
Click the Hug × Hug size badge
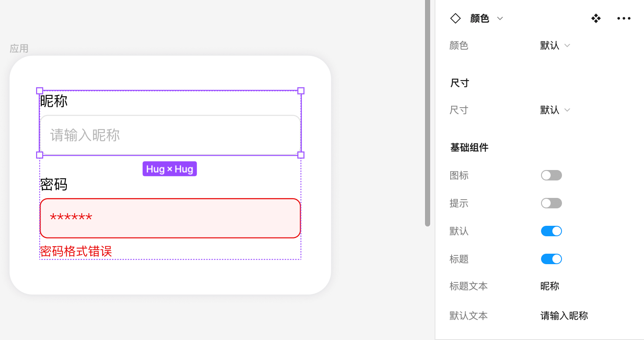(170, 169)
